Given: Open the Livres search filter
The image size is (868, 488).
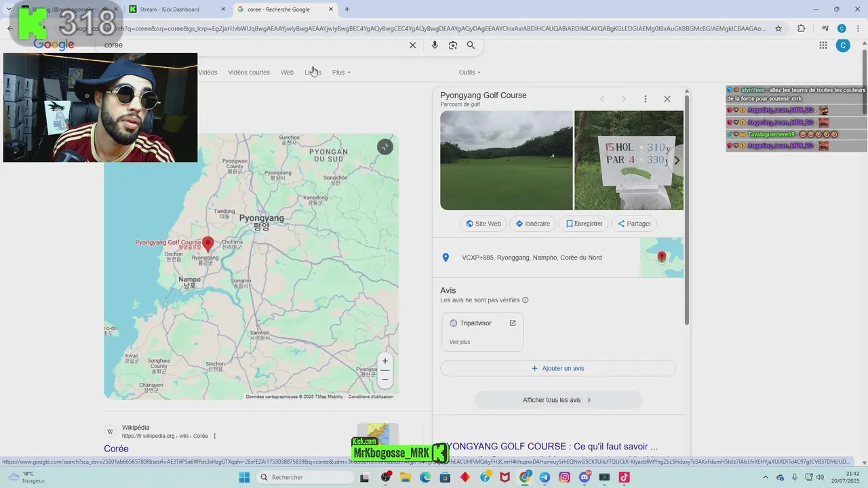Looking at the screenshot, I should click(x=313, y=73).
